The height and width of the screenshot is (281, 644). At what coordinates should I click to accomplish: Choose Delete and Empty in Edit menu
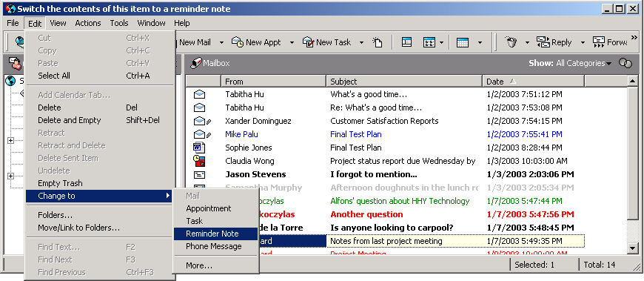pos(100,121)
